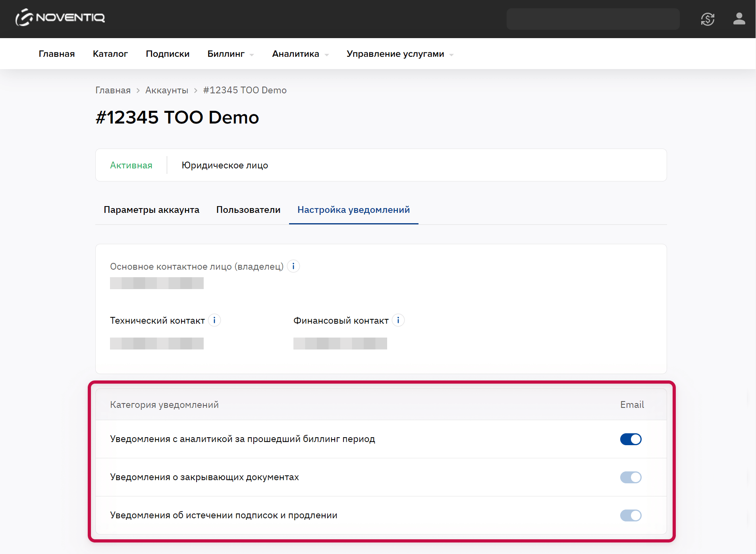Viewport: 756px width, 554px height.
Task: Select the Настройка уведомлений tab
Action: coord(353,210)
